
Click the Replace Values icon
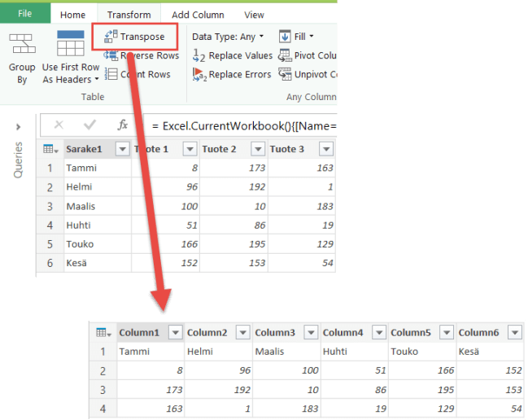199,55
